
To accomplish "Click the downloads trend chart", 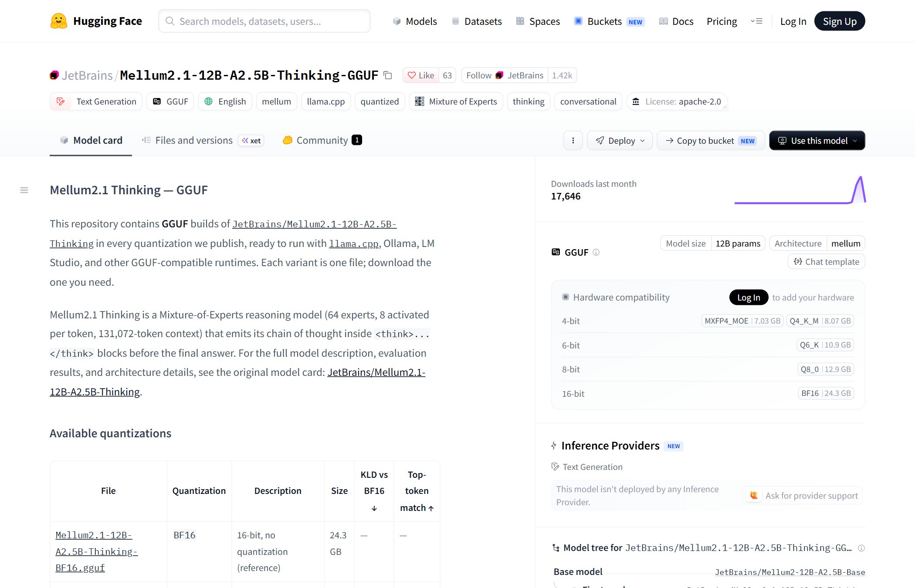I will point(800,190).
